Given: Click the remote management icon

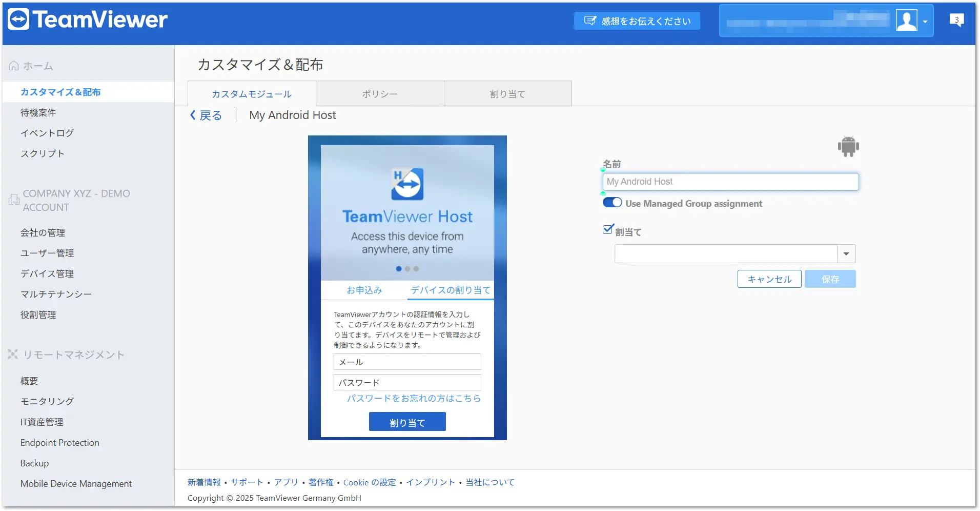Looking at the screenshot, I should (13, 354).
